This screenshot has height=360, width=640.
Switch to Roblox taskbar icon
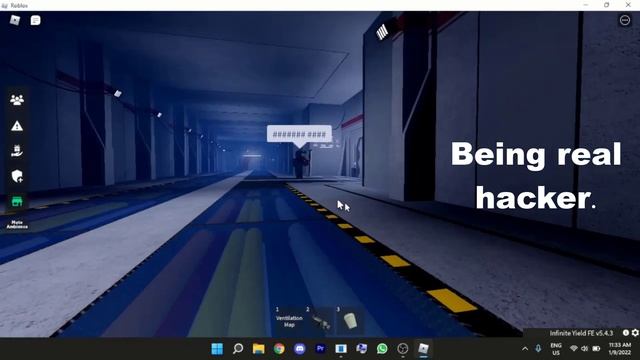coord(423,349)
